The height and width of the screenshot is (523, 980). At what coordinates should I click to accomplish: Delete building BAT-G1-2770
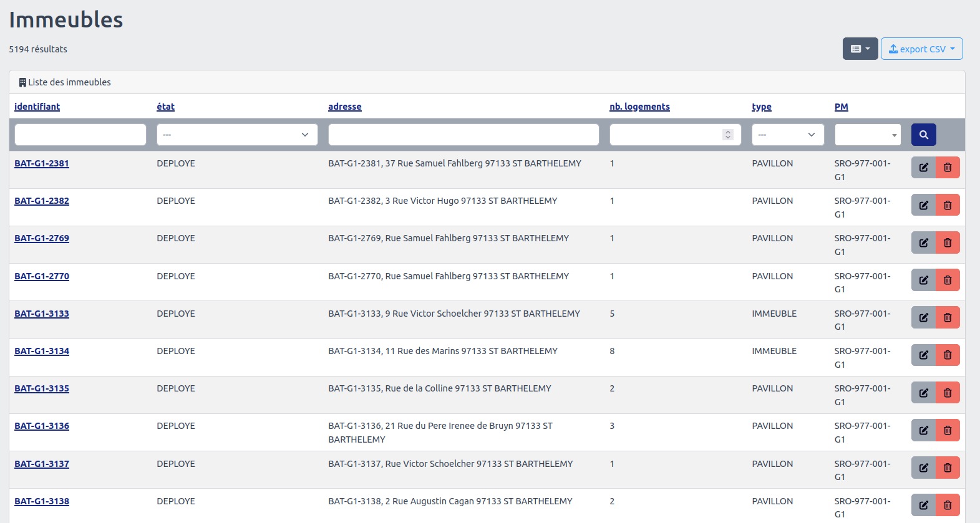(x=948, y=281)
